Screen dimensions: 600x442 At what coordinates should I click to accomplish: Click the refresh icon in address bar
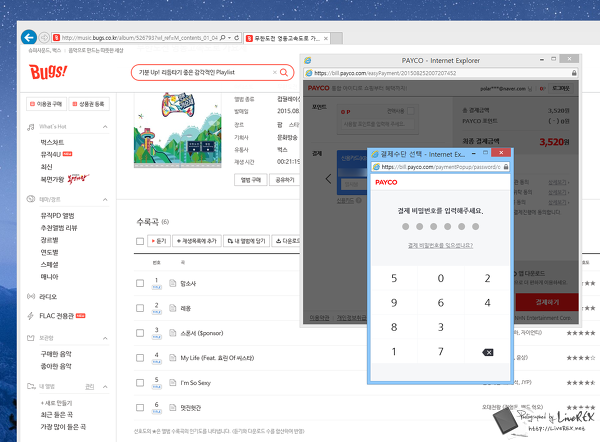coord(236,38)
